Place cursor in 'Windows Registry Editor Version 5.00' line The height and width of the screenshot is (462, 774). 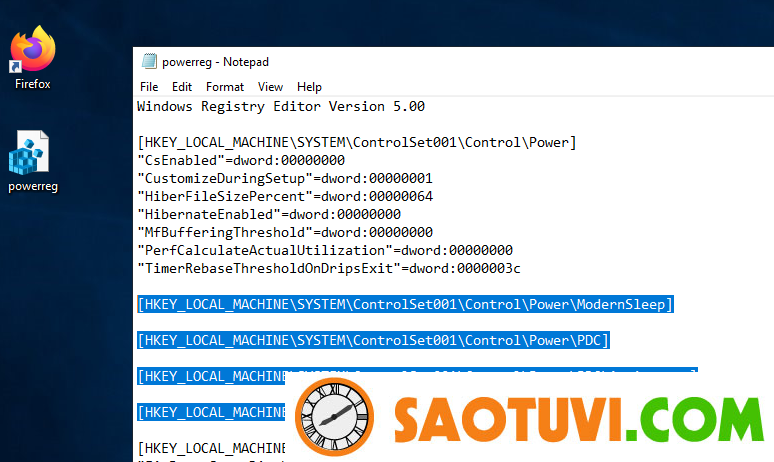tap(281, 106)
